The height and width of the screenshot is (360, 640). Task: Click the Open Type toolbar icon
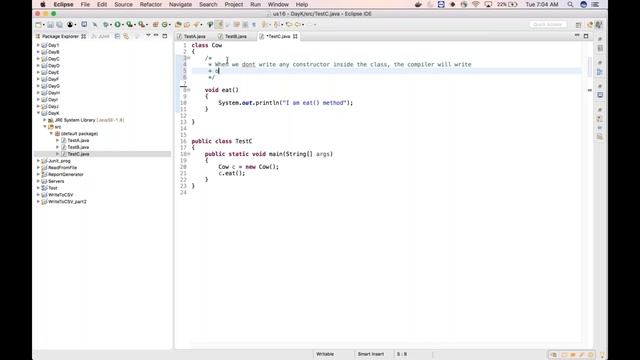pyautogui.click(x=178, y=25)
